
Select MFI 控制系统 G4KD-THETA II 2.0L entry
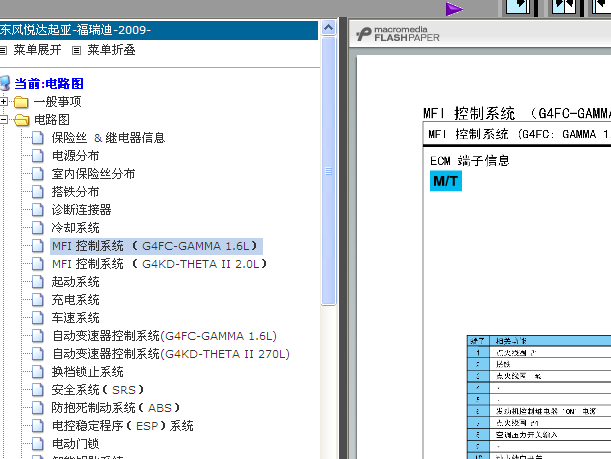pyautogui.click(x=159, y=264)
